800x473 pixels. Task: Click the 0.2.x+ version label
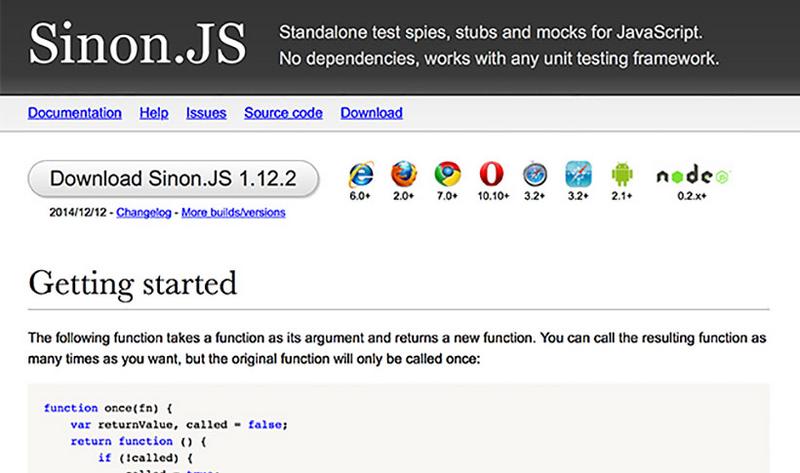click(692, 196)
